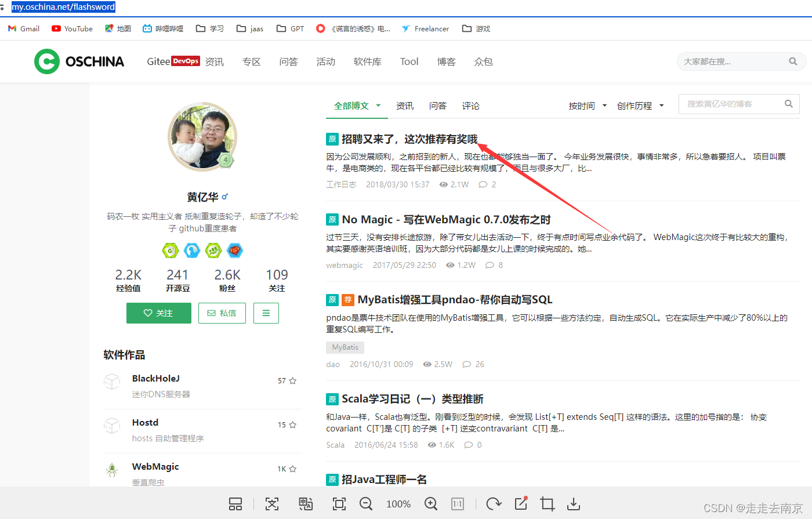Open the WebMagic software project link
Screen dimensions: 812x519
(155, 466)
